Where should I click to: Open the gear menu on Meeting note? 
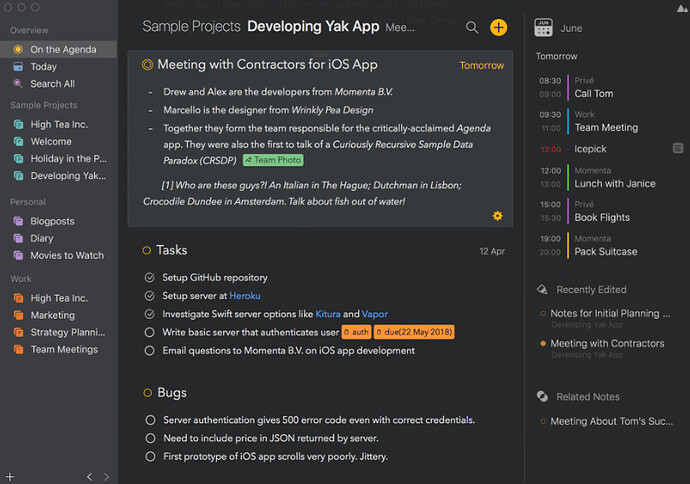pos(498,216)
